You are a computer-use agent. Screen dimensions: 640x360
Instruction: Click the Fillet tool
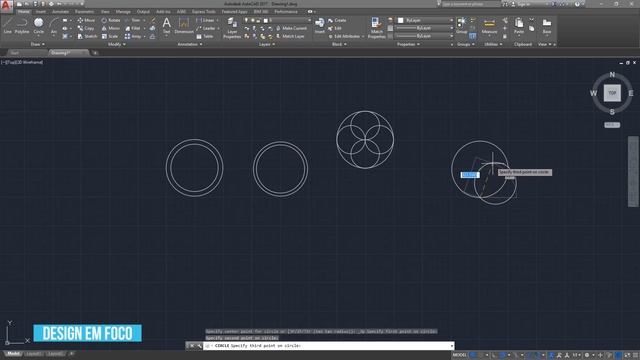click(133, 28)
